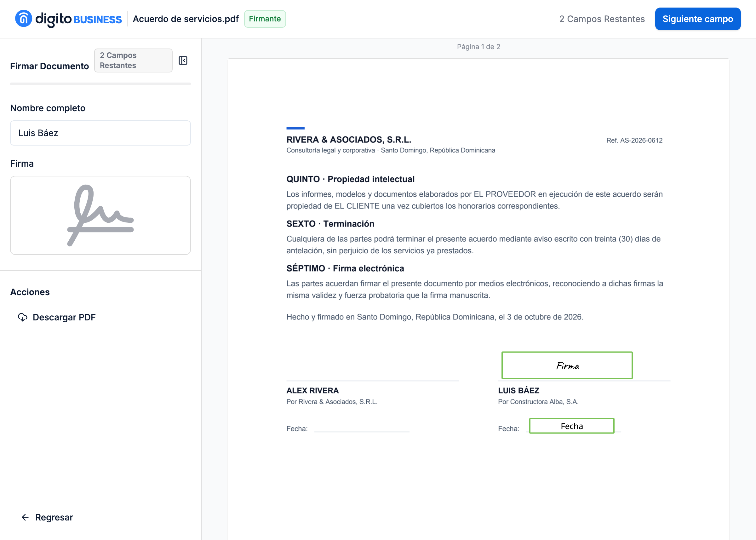Click signer name ALEX RIVERA
The image size is (756, 540).
(x=312, y=390)
